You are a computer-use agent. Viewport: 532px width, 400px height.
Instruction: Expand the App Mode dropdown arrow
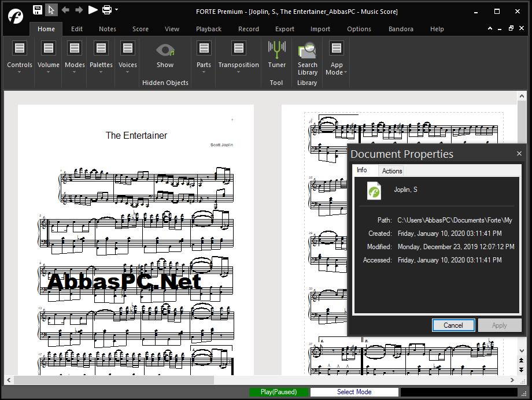[x=345, y=72]
